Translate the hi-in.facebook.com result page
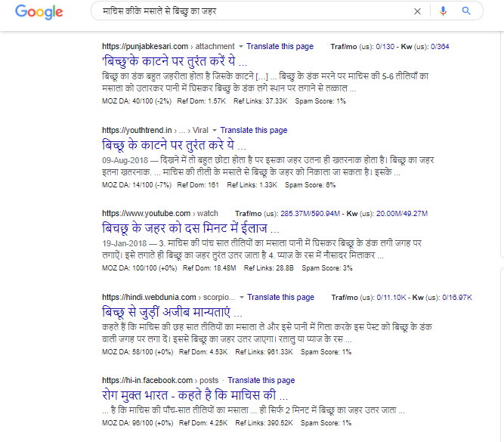 click(261, 381)
